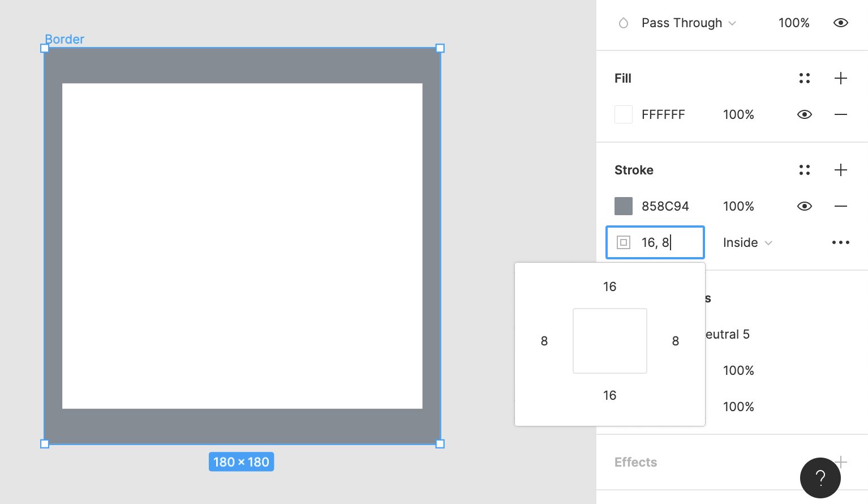This screenshot has height=504, width=868.
Task: Click the top-left selection handle of Border
Action: (45, 49)
